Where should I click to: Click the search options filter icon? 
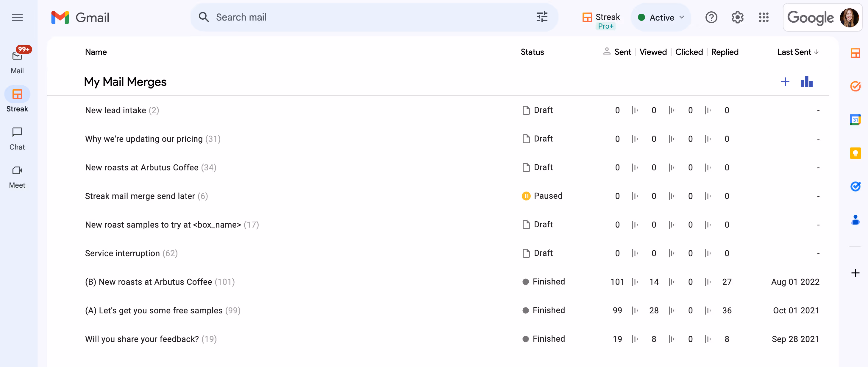coord(541,17)
